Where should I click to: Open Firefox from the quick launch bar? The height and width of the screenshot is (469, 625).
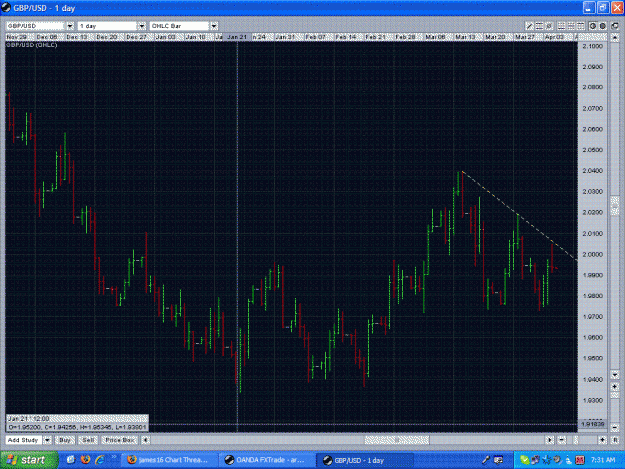pyautogui.click(x=85, y=460)
